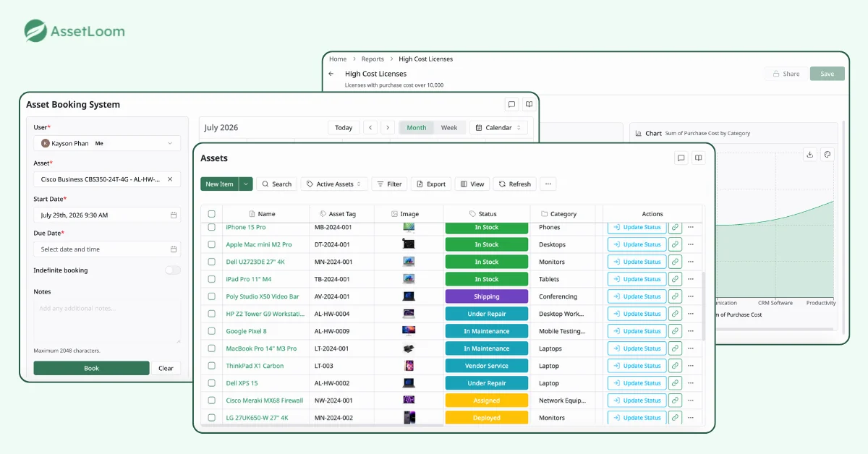This screenshot has width=868, height=454.
Task: Click Update Status for the HP Z2 Tower row
Action: 637,314
